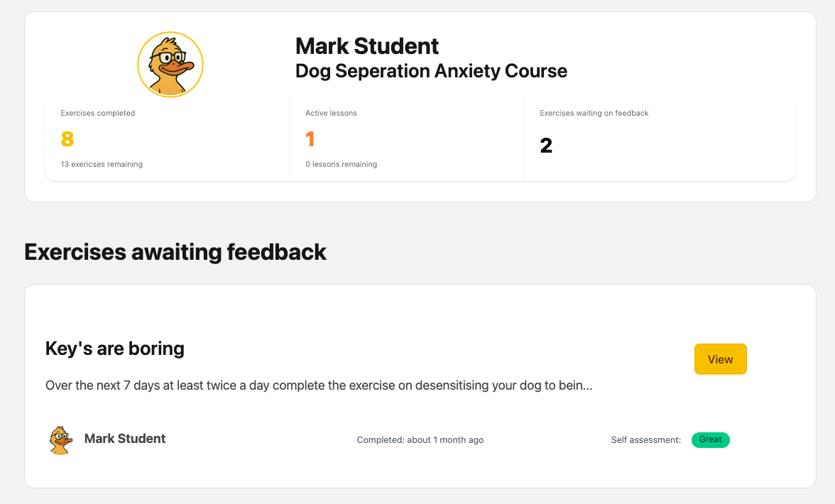The width and height of the screenshot is (835, 504).
Task: Click the orange active lessons number 1
Action: click(x=310, y=139)
